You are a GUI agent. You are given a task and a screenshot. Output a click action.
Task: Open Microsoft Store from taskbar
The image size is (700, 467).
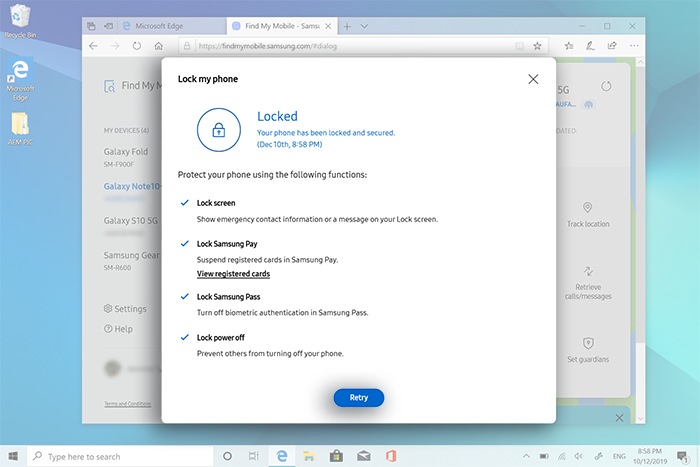click(336, 456)
